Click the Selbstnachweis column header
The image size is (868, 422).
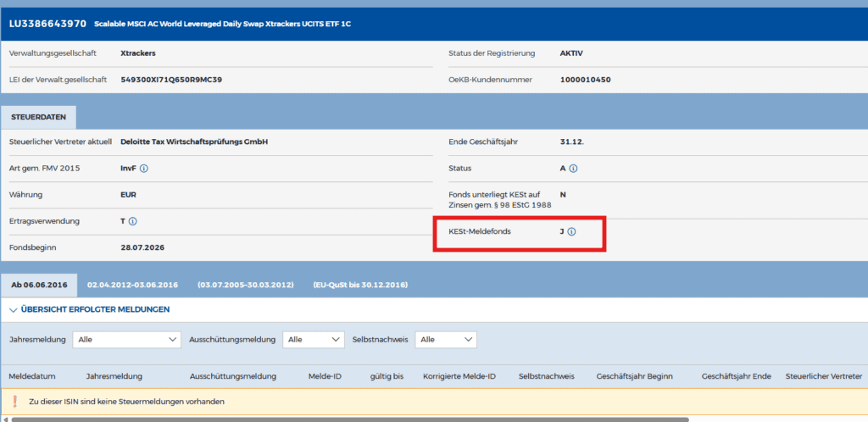pos(547,376)
